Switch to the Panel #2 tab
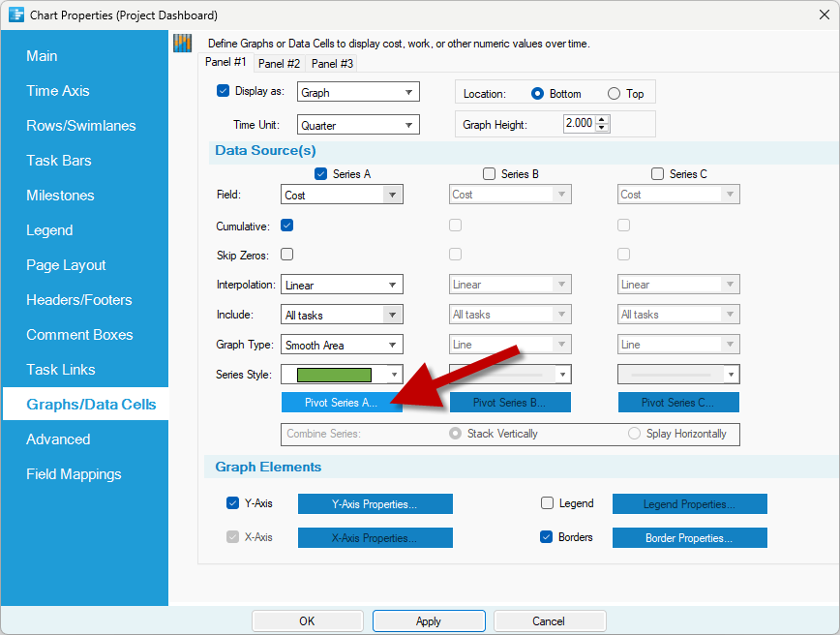 click(x=279, y=63)
